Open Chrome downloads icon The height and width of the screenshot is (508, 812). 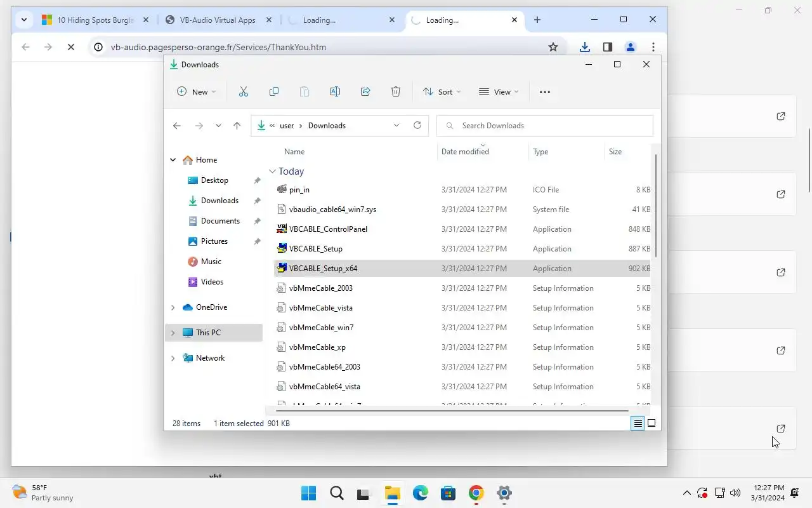585,47
